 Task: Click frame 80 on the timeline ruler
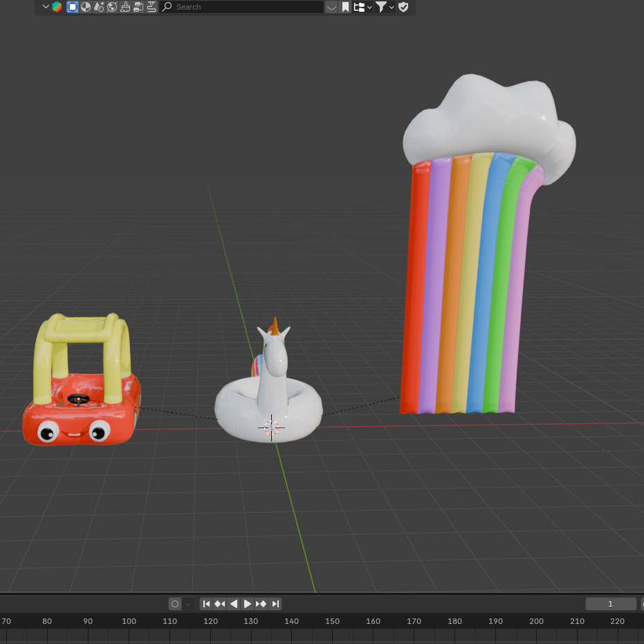(47, 621)
